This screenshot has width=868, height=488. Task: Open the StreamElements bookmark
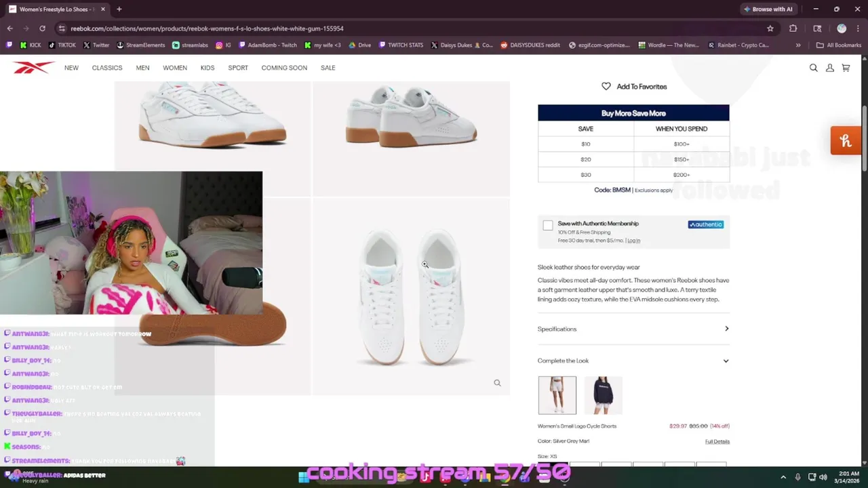[x=141, y=45]
